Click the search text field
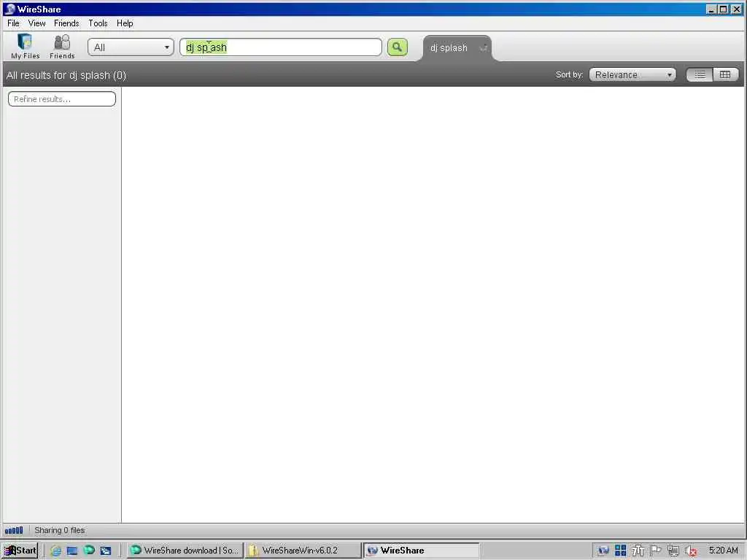The height and width of the screenshot is (560, 747). coord(281,47)
